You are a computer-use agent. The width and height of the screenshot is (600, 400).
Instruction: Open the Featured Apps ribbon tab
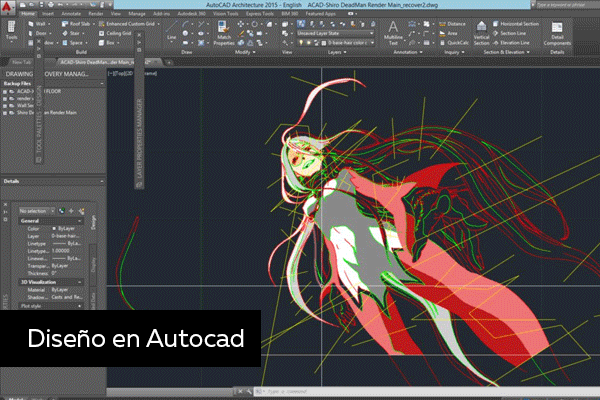click(x=320, y=14)
